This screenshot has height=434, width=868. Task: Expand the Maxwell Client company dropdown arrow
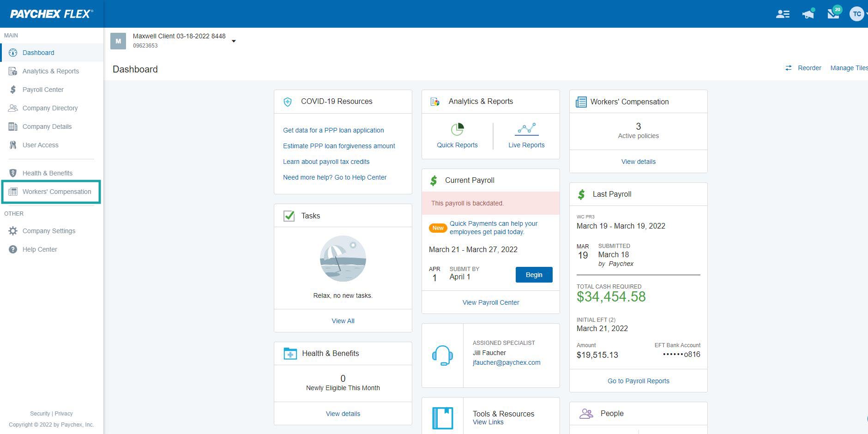click(234, 41)
